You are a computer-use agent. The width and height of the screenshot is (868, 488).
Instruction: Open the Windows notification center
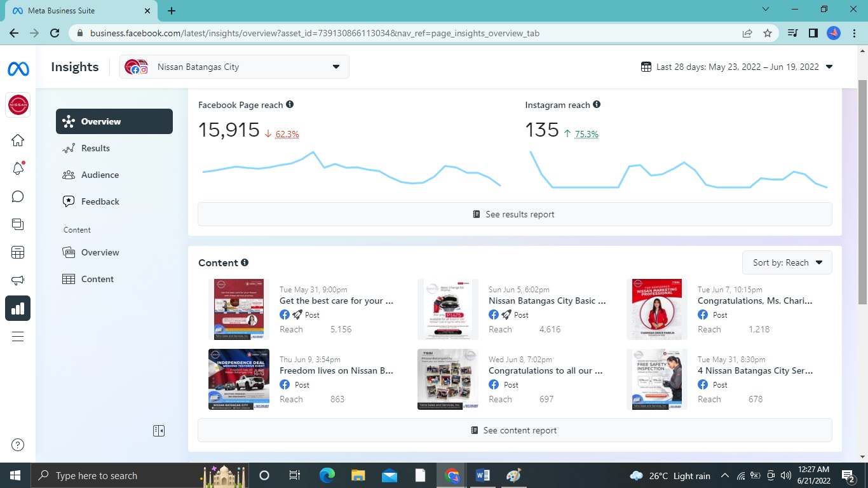(848, 475)
